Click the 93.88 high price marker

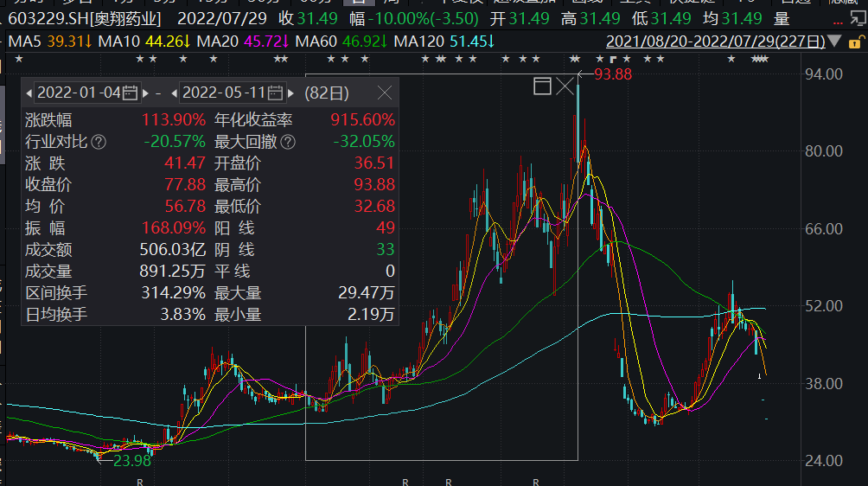pyautogui.click(x=613, y=74)
